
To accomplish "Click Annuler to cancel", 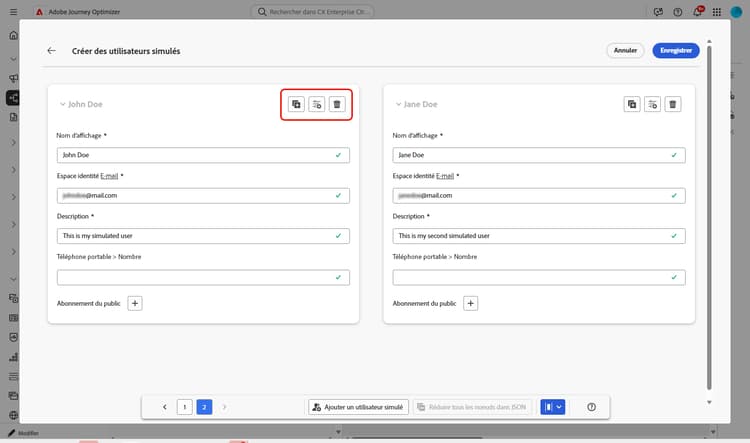I will [x=625, y=50].
